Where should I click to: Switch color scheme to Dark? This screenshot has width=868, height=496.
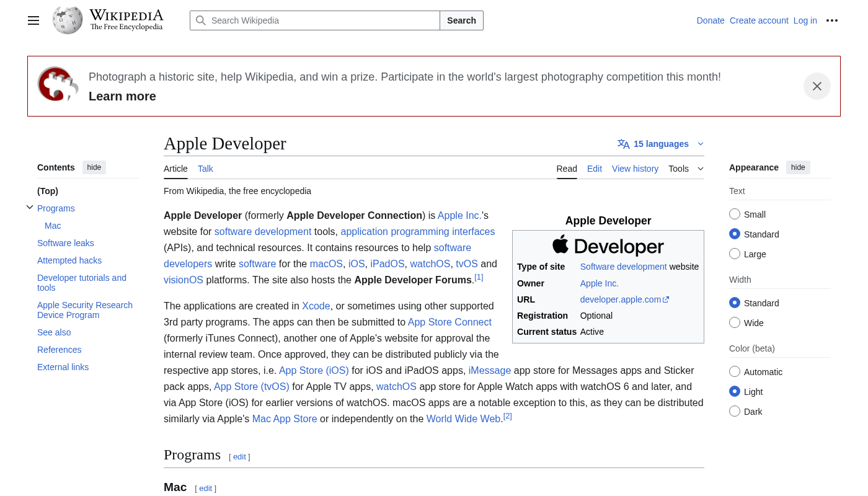coord(735,411)
